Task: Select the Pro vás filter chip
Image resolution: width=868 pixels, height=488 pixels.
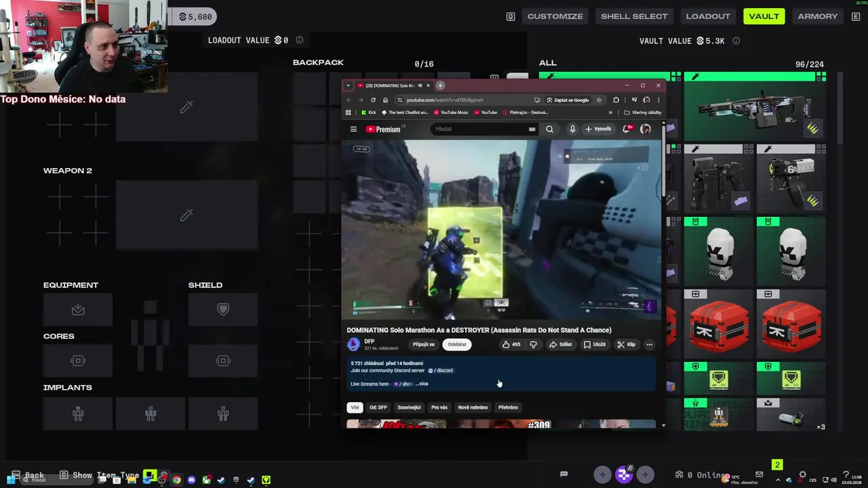Action: (x=439, y=407)
